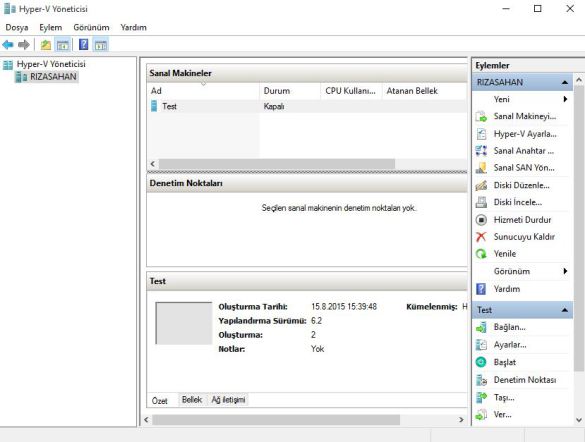Click the blue help toolbar icon
The height and width of the screenshot is (442, 585).
tap(84, 45)
